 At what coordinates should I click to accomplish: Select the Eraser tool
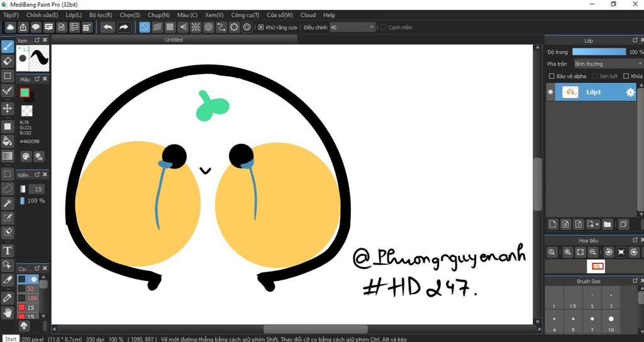pyautogui.click(x=8, y=61)
